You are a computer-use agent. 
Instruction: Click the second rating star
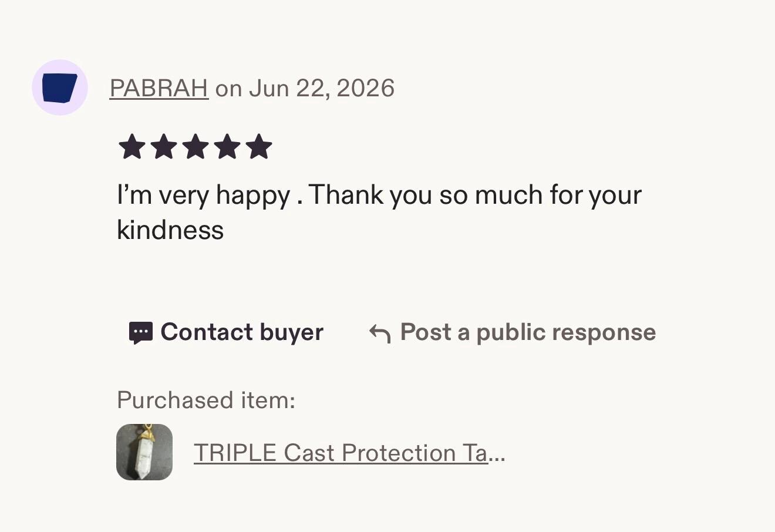[x=164, y=147]
